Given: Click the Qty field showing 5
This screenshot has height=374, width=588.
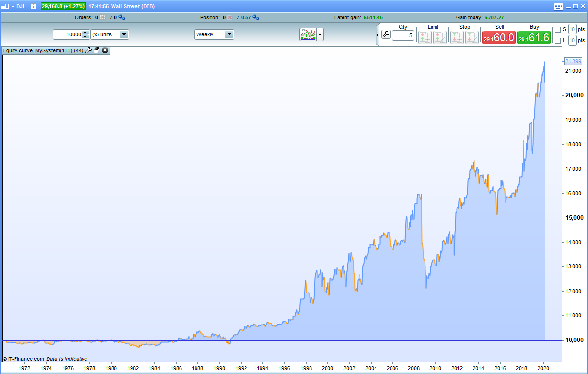Looking at the screenshot, I should pos(403,35).
